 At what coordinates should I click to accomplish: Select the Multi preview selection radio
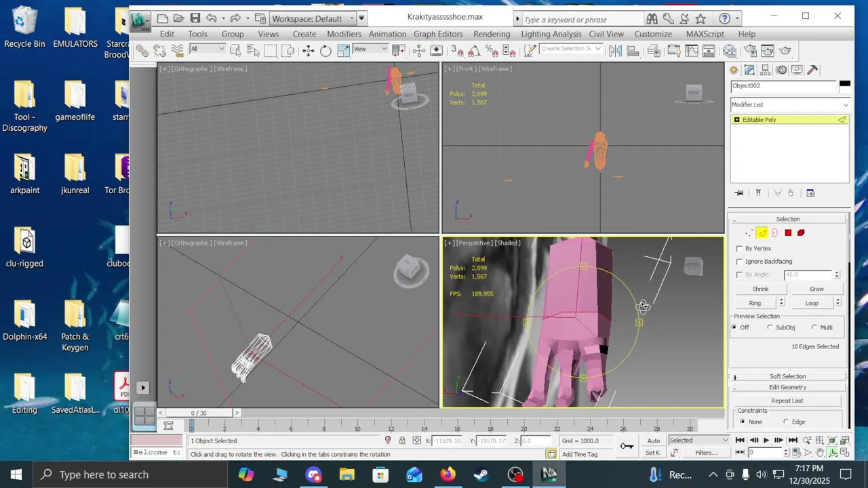814,327
